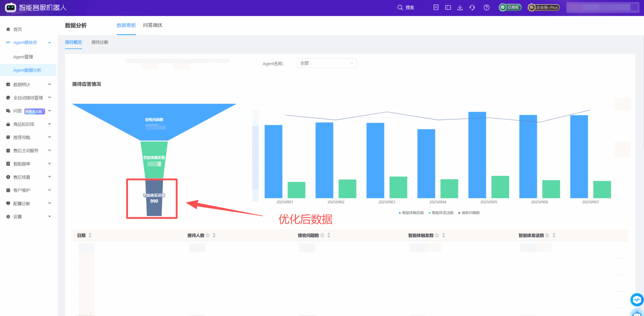The width and height of the screenshot is (644, 316).
Task: Select the 首页 home icon in sidebar
Action: [x=8, y=29]
